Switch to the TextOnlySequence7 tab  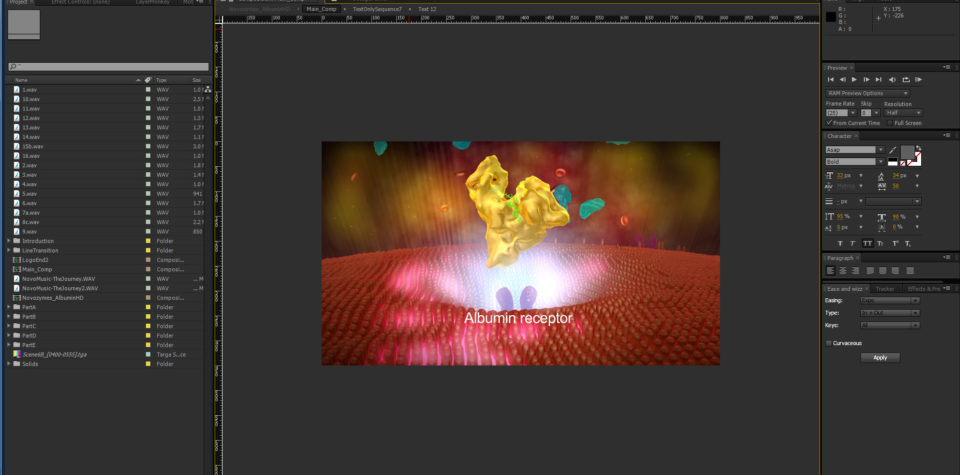click(376, 9)
